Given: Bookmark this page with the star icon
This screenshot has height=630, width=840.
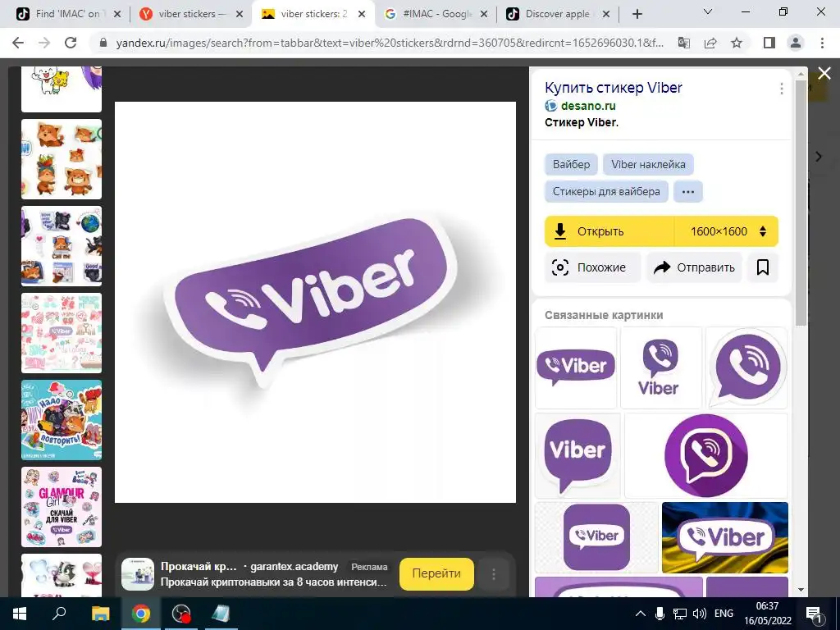Looking at the screenshot, I should tap(737, 43).
